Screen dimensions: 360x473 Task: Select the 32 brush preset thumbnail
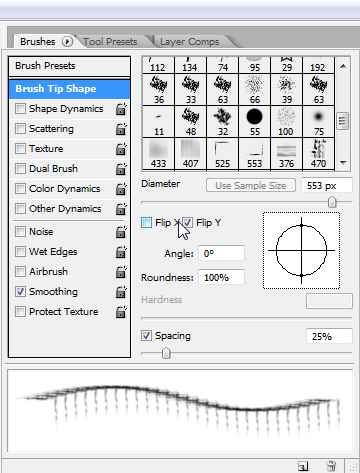pyautogui.click(x=223, y=122)
